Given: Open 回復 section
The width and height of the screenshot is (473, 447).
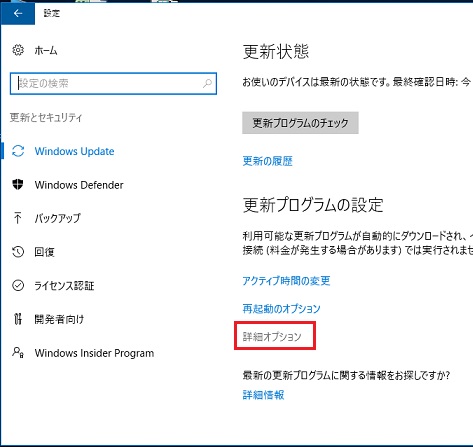Looking at the screenshot, I should click(44, 252).
